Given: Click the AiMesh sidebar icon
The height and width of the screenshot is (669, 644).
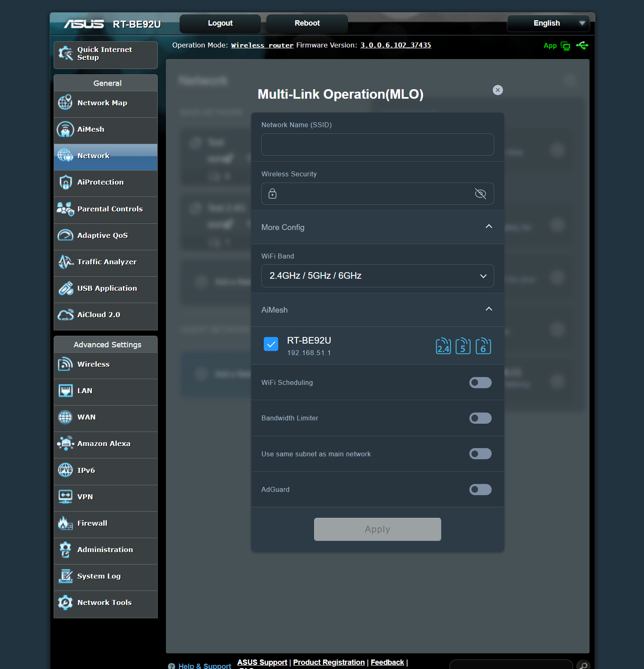Looking at the screenshot, I should click(x=65, y=129).
